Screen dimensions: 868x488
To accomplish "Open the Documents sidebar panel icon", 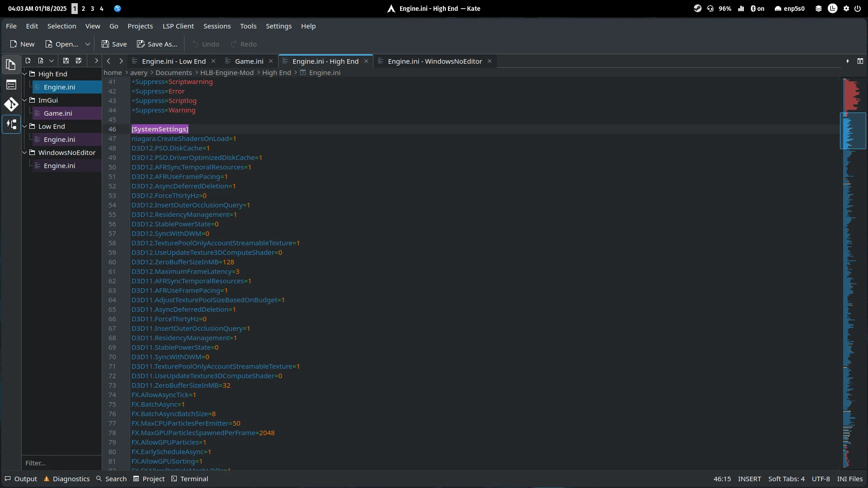I will tap(11, 65).
